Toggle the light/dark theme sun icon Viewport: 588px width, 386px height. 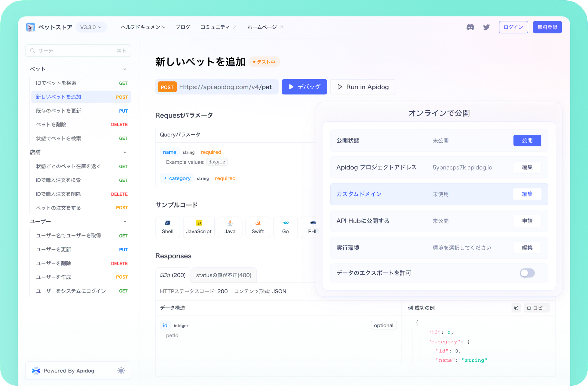(x=121, y=371)
